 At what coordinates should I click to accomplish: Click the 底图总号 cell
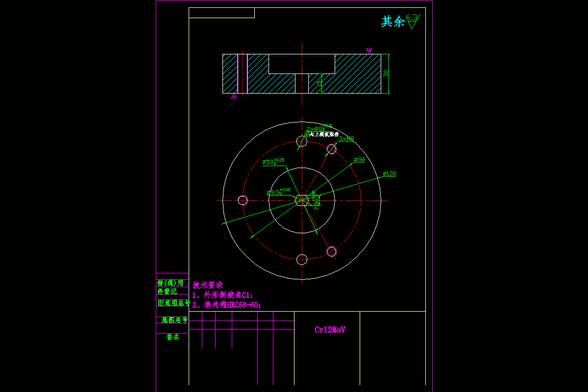[175, 320]
